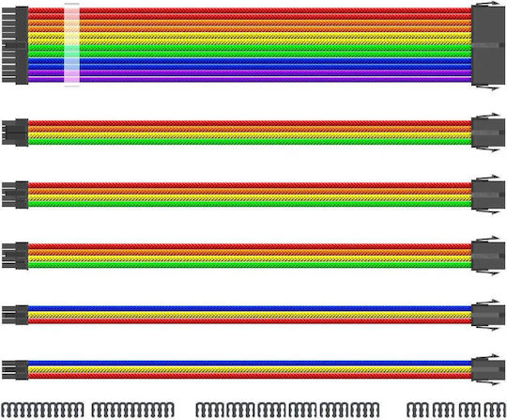507x420 pixels.
Task: Select the blue strand of the top rainbow cable
Action: [x=250, y=64]
